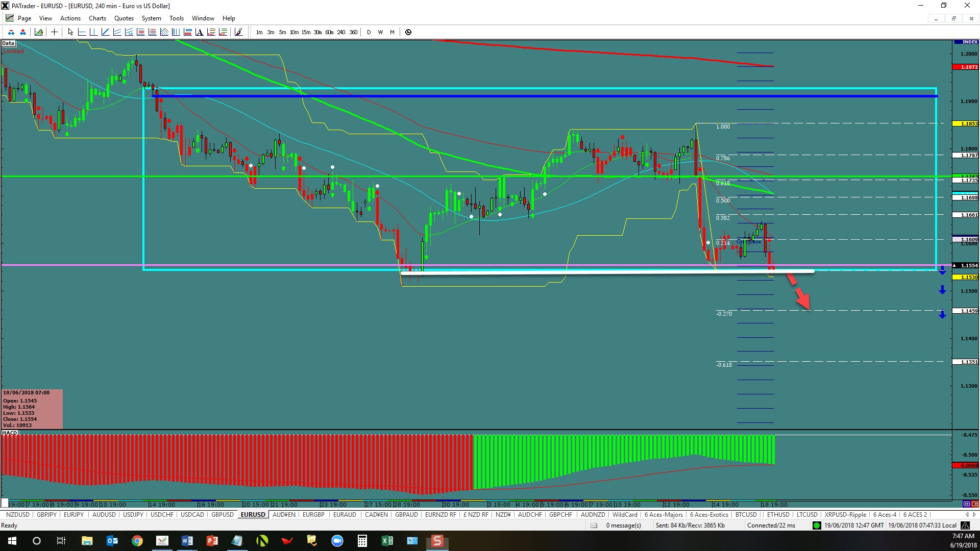Image resolution: width=980 pixels, height=551 pixels.
Task: Click the green connection status indicator
Action: coord(817,525)
